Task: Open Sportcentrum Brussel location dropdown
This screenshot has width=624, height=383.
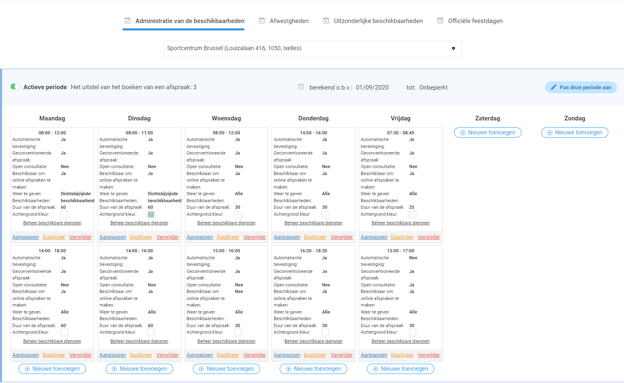Action: [x=312, y=48]
